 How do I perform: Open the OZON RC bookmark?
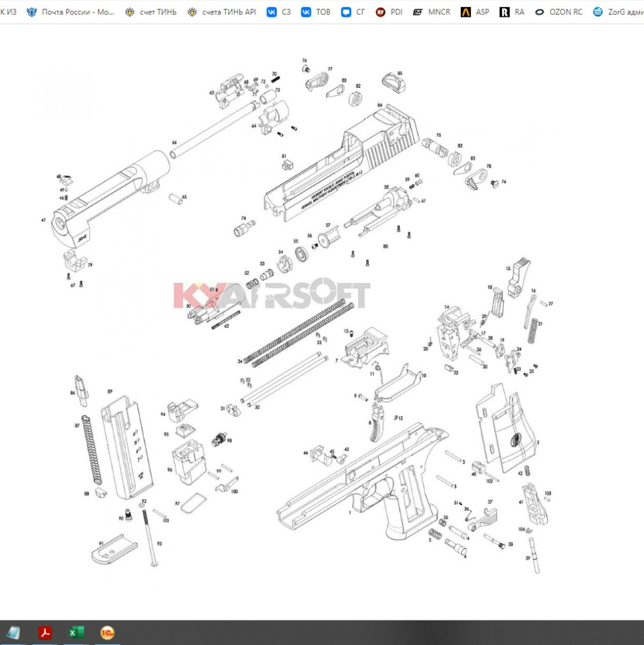click(x=558, y=12)
